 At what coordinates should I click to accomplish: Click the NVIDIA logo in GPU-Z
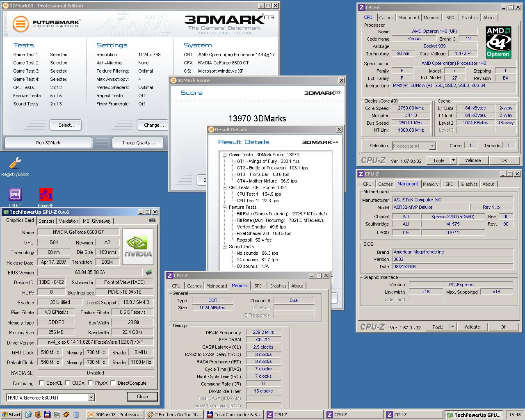click(138, 247)
